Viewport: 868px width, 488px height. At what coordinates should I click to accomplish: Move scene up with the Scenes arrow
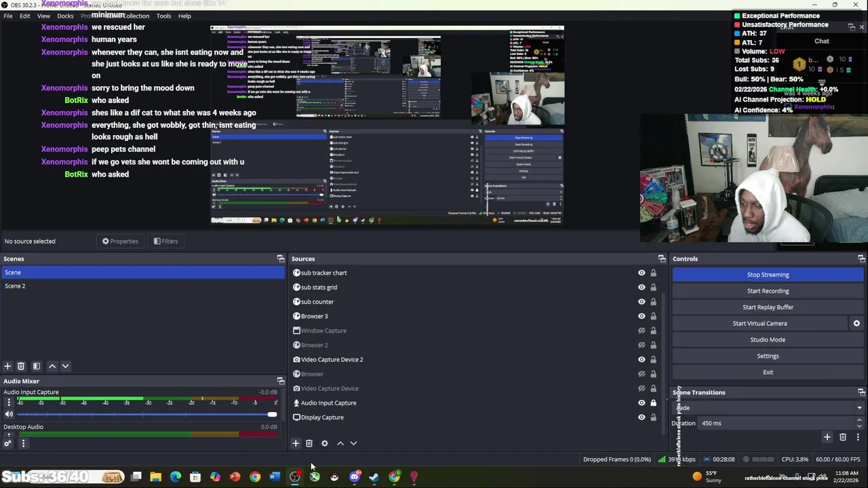[52, 366]
